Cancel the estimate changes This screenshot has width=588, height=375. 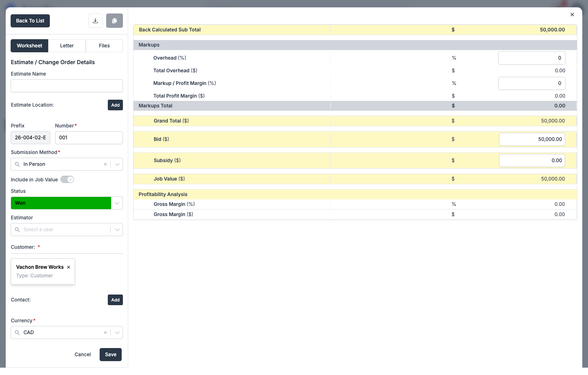click(82, 355)
